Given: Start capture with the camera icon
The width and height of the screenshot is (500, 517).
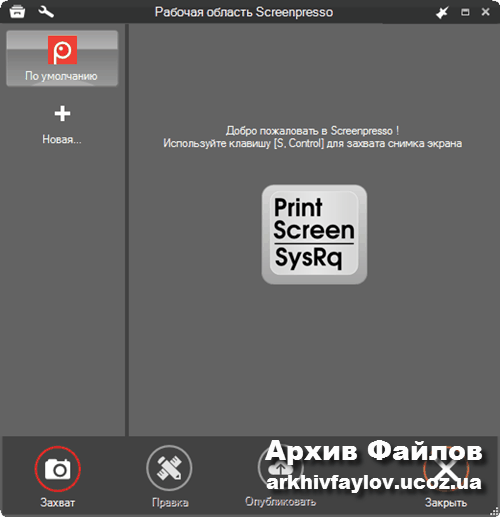Looking at the screenshot, I should [x=58, y=469].
